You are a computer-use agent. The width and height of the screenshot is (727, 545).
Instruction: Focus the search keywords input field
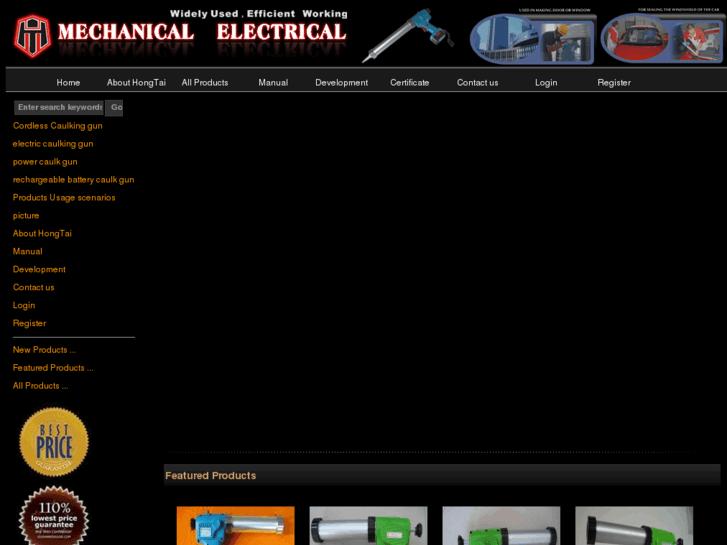(59, 108)
